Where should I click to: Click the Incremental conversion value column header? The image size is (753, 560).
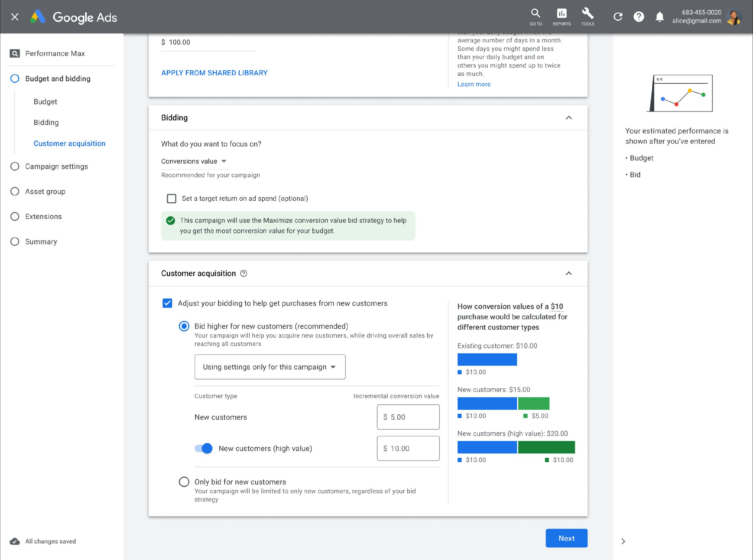[x=396, y=396]
